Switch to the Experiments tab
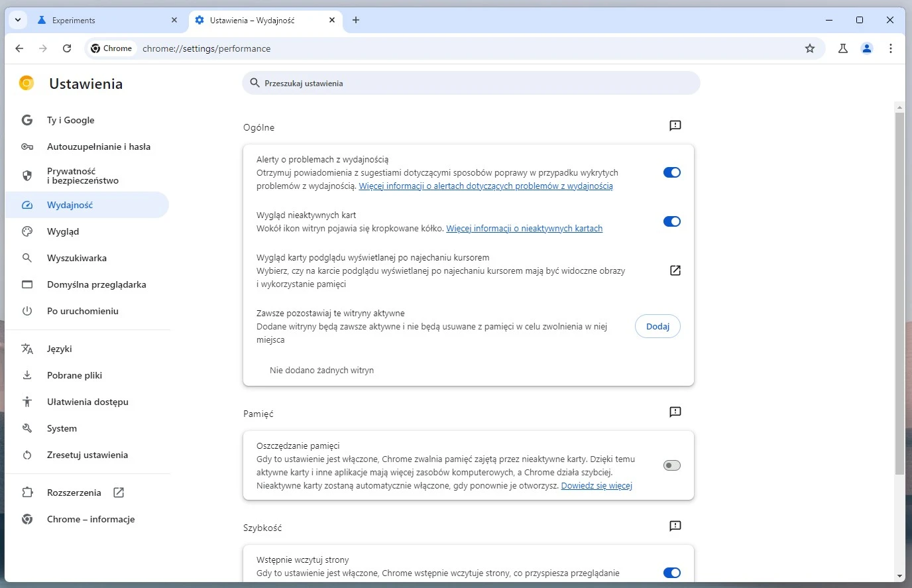This screenshot has width=912, height=588. coord(99,20)
